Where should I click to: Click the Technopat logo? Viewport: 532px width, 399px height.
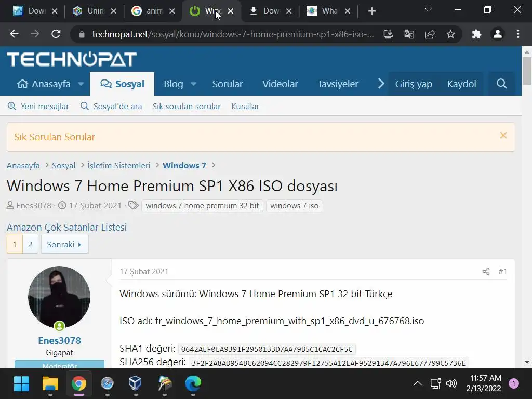pyautogui.click(x=72, y=59)
